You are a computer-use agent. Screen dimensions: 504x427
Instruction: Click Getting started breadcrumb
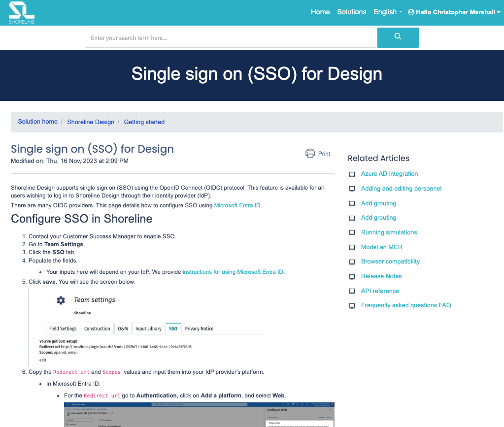point(144,122)
